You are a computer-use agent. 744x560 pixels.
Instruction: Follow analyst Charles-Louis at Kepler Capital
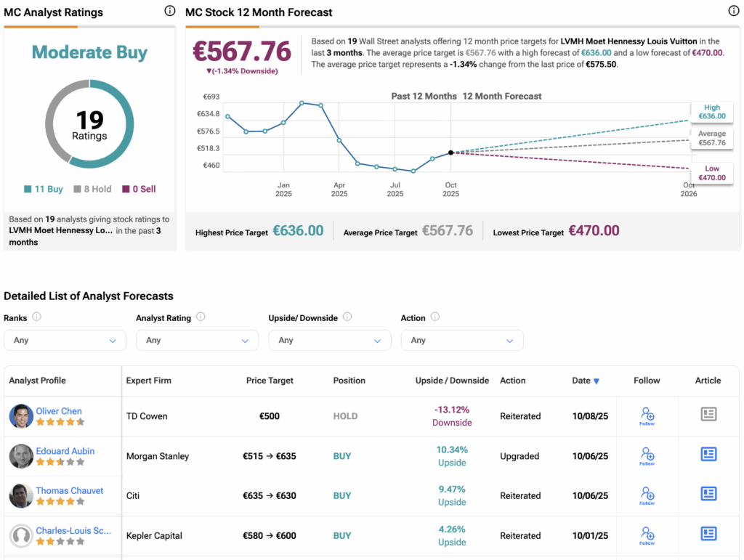coord(647,535)
